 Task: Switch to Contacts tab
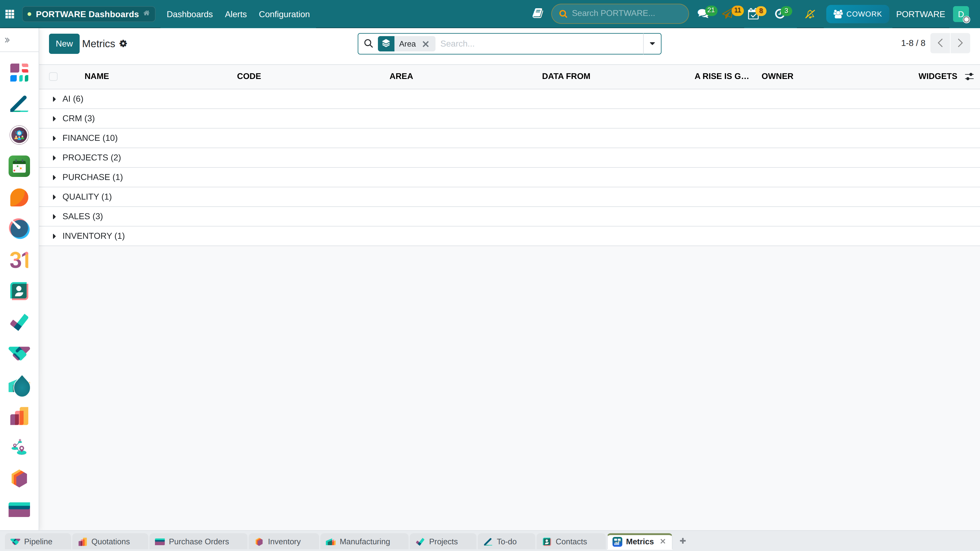(x=571, y=542)
